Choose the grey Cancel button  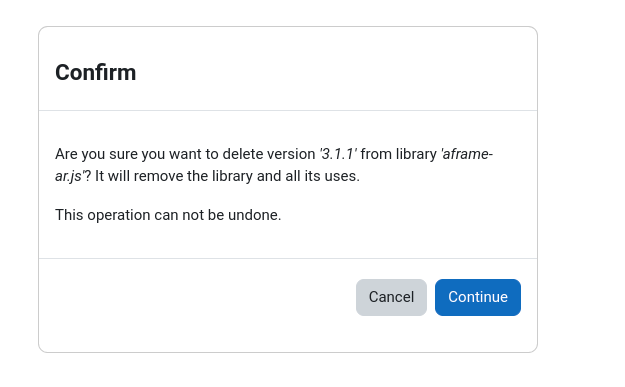tap(391, 297)
